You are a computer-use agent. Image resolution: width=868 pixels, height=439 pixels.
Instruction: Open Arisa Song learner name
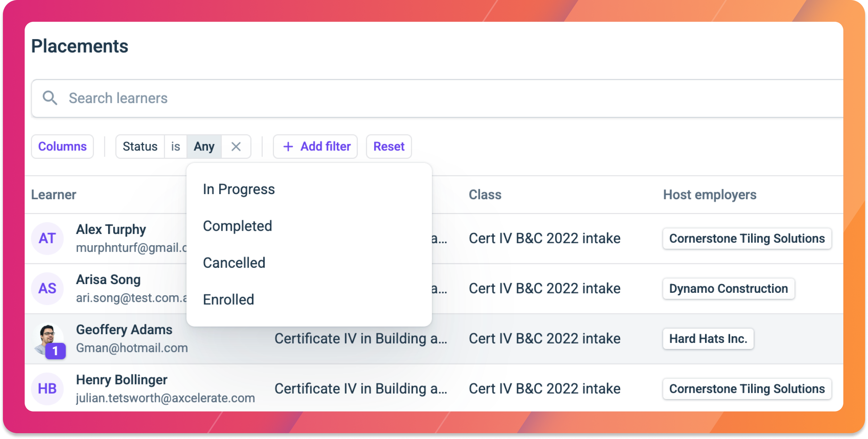108,279
